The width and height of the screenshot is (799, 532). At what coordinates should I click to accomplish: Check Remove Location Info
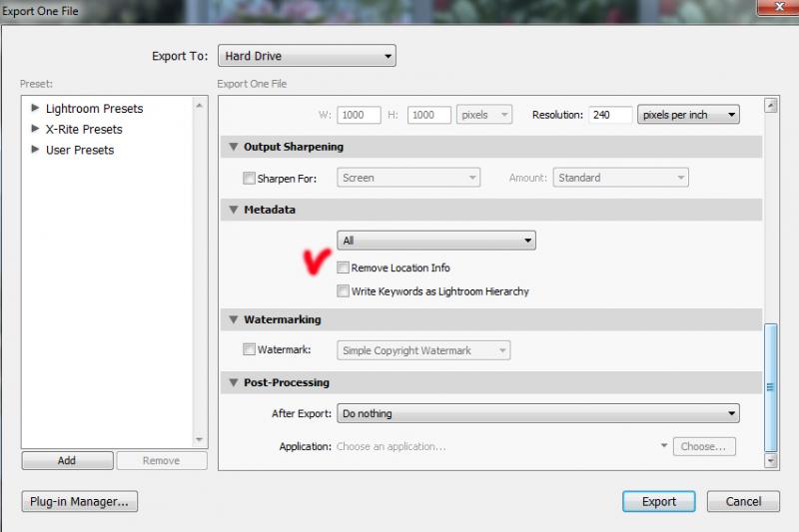[343, 267]
